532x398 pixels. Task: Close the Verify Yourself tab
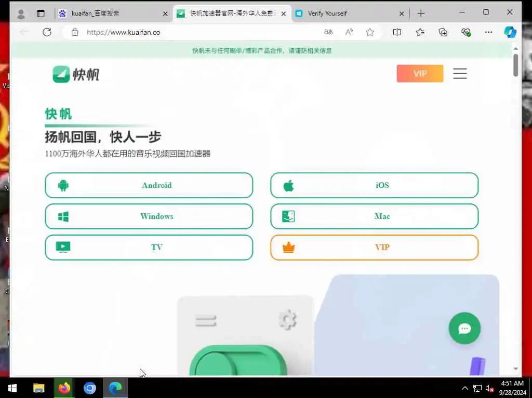[x=402, y=13]
